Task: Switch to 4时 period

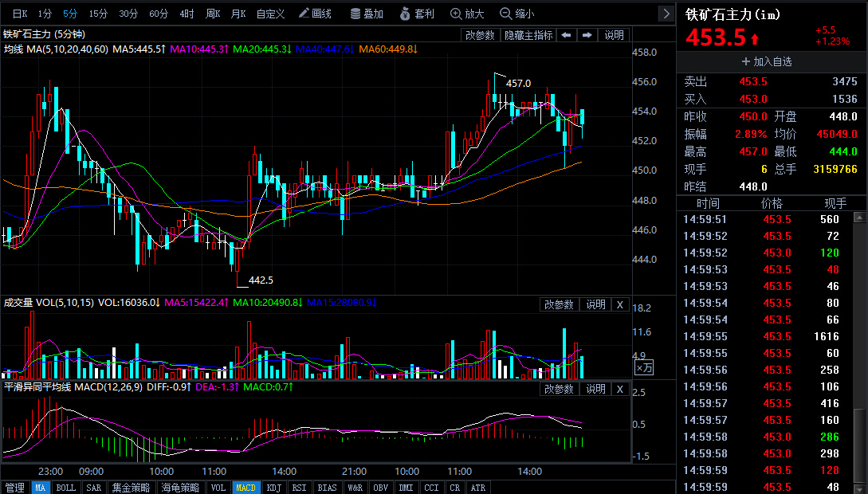Action: (x=187, y=14)
